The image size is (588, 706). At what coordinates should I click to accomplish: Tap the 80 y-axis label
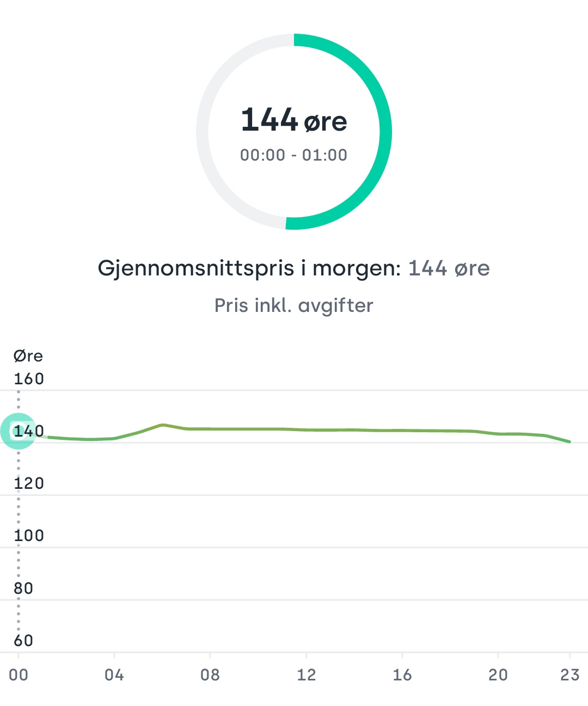point(23,588)
